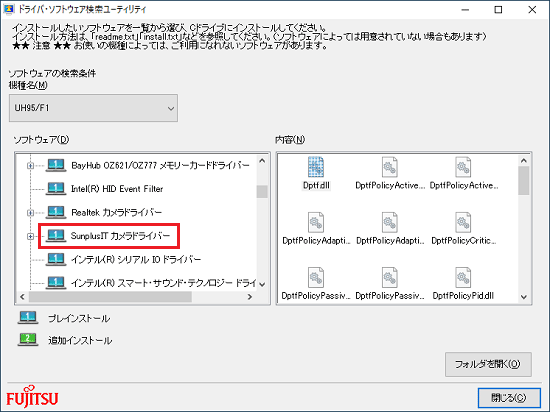Click the フォルダを開く(O) button

tap(488, 365)
